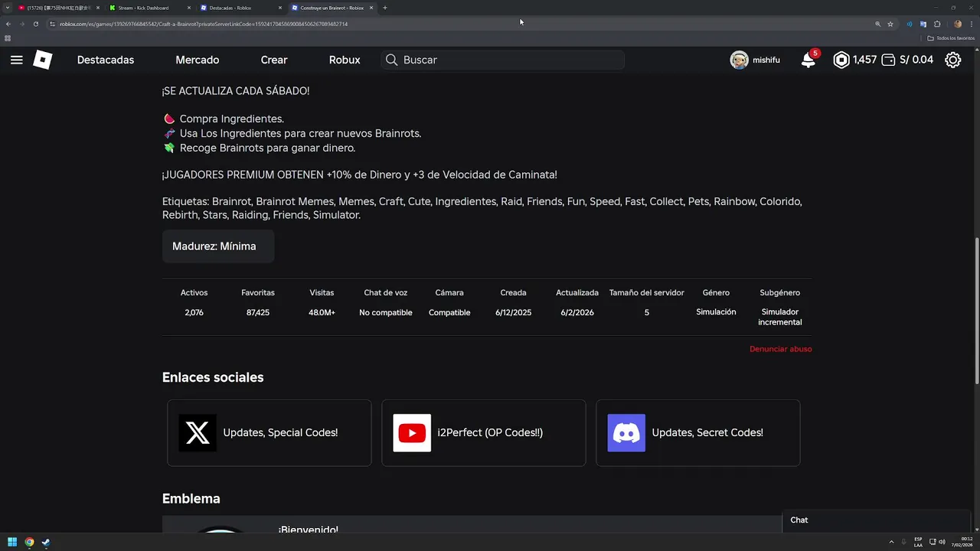Click the browser back arrow
The image size is (980, 551).
pos(8,24)
